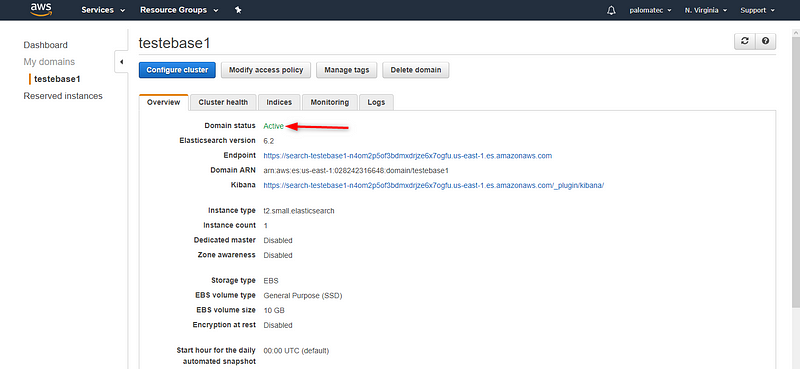
Task: Click the Elasticsearch version value 6.2
Action: [268, 141]
